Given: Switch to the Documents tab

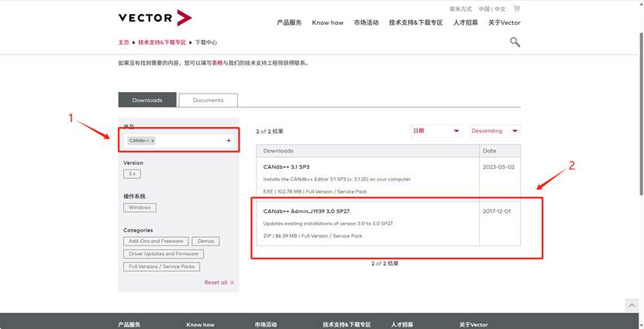Looking at the screenshot, I should (208, 100).
